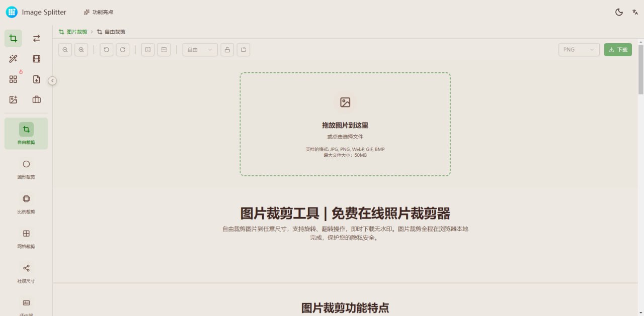Click the 拖放图片到这里 upload drop zone
This screenshot has height=316, width=644.
pos(345,125)
